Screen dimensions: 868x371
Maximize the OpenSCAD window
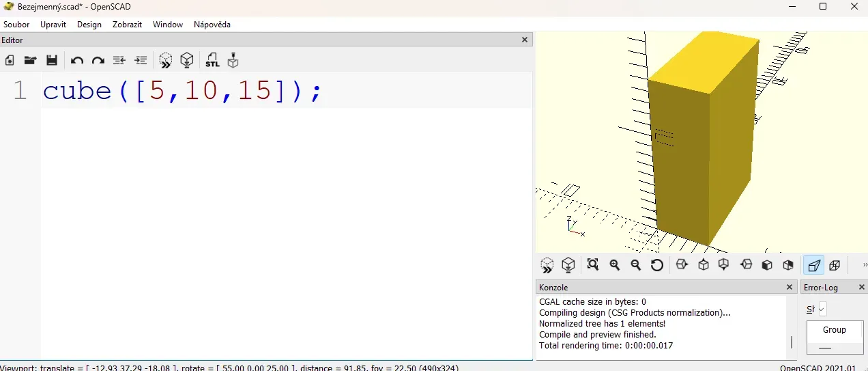tap(823, 6)
